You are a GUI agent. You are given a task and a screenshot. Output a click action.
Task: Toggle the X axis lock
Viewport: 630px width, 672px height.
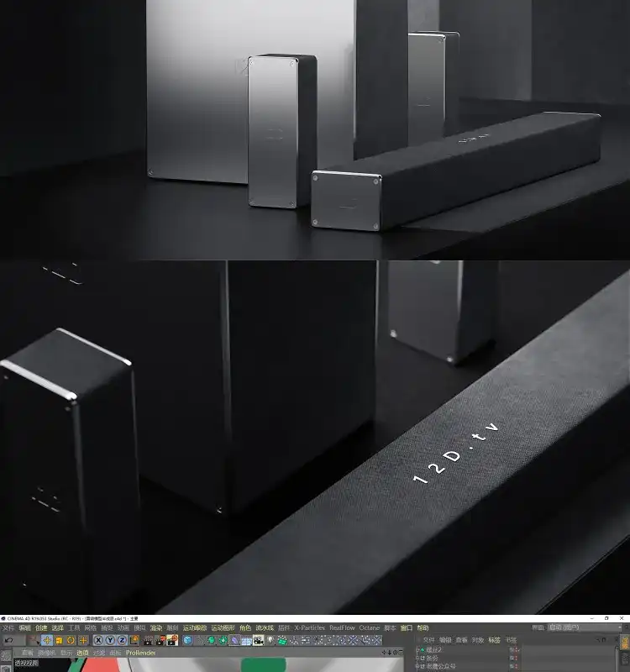tap(98, 640)
